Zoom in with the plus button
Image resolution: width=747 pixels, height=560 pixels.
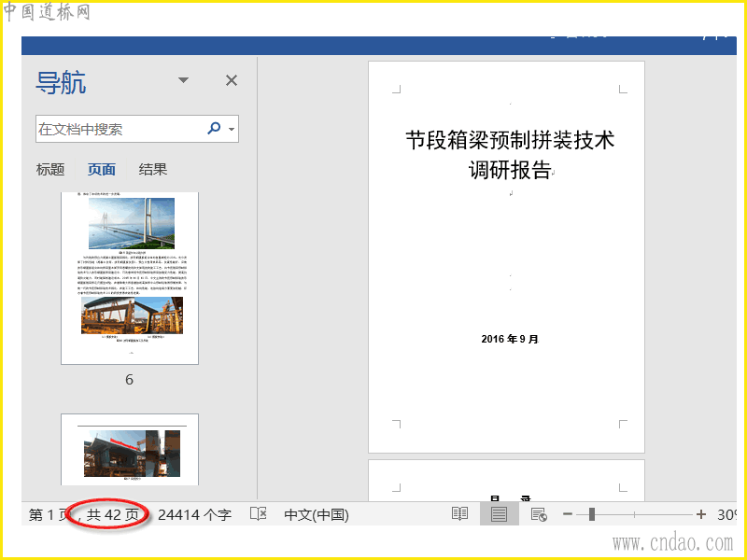click(x=701, y=514)
